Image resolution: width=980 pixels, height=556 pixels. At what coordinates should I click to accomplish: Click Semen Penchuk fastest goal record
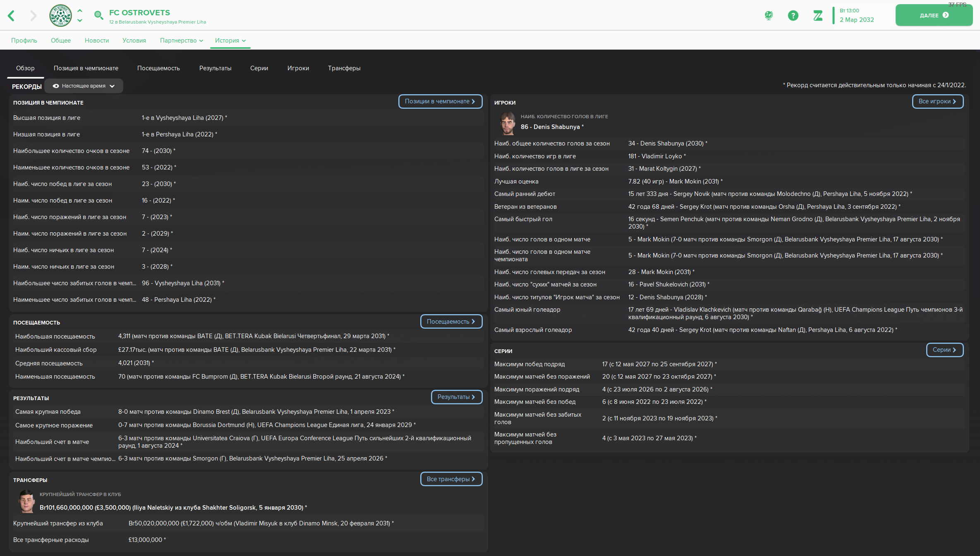(x=794, y=223)
